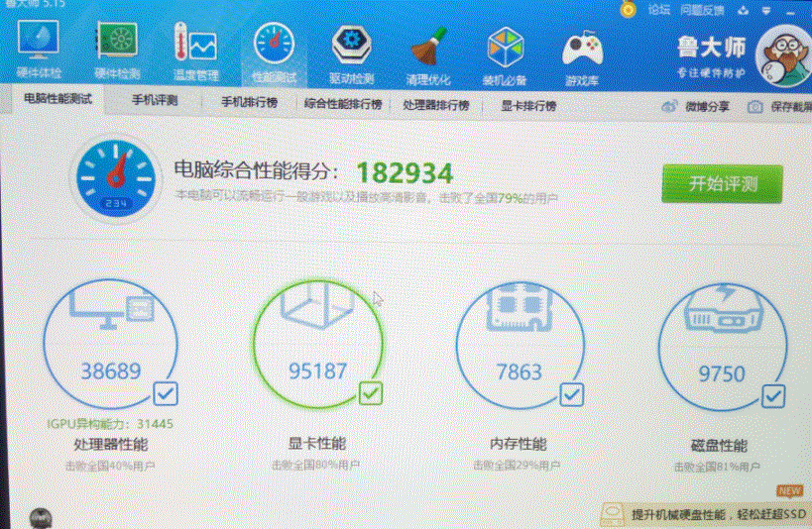Click the overall score 182934
The height and width of the screenshot is (529, 812).
[405, 173]
